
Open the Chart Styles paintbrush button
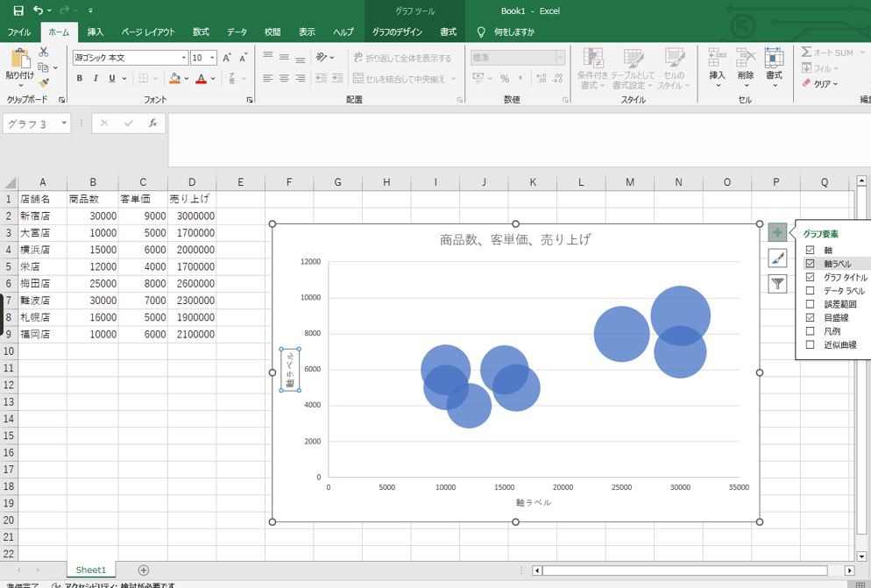click(x=777, y=258)
